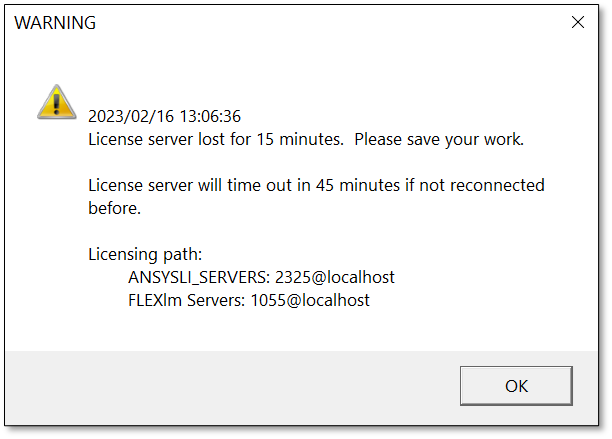This screenshot has height=439, width=612.
Task: Select the 13:06:36 time text
Action: point(210,116)
